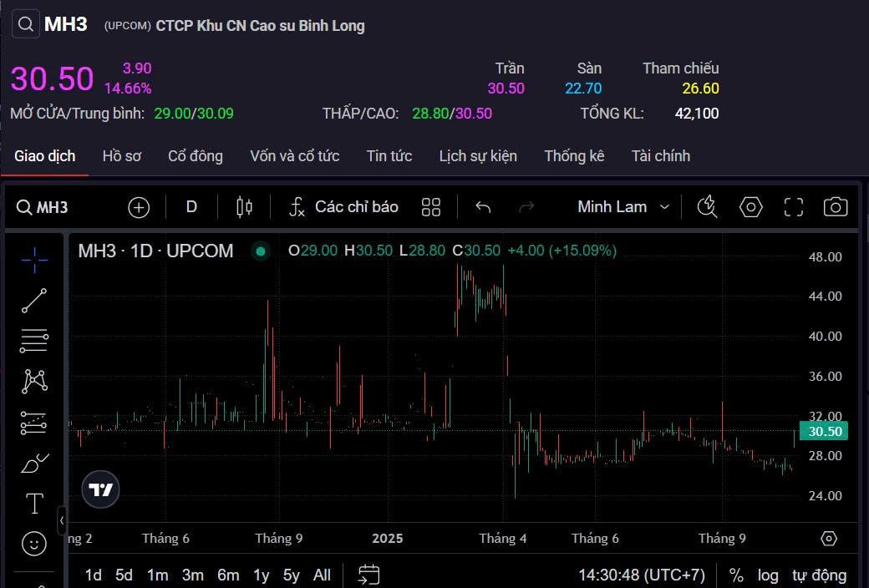Select the text annotation tool
This screenshot has height=588, width=869.
34,504
